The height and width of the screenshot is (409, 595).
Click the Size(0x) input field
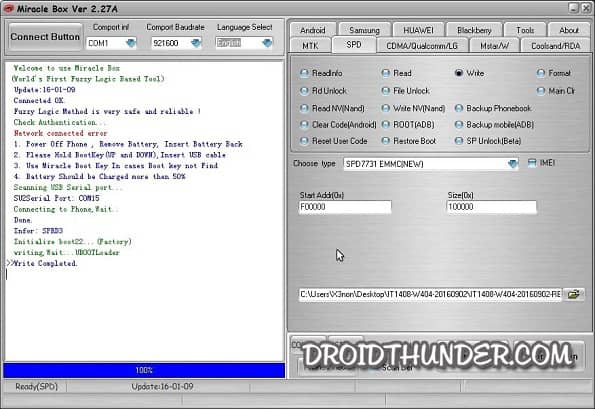pyautogui.click(x=491, y=207)
